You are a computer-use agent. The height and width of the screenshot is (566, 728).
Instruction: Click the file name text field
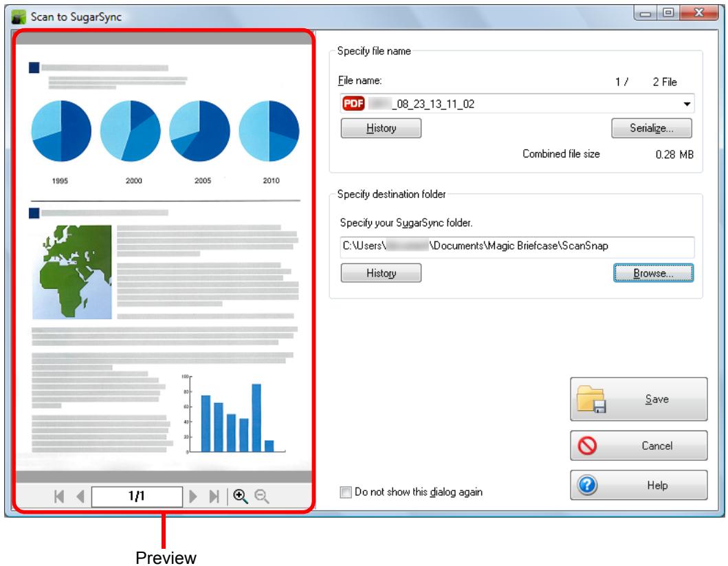tap(517, 104)
